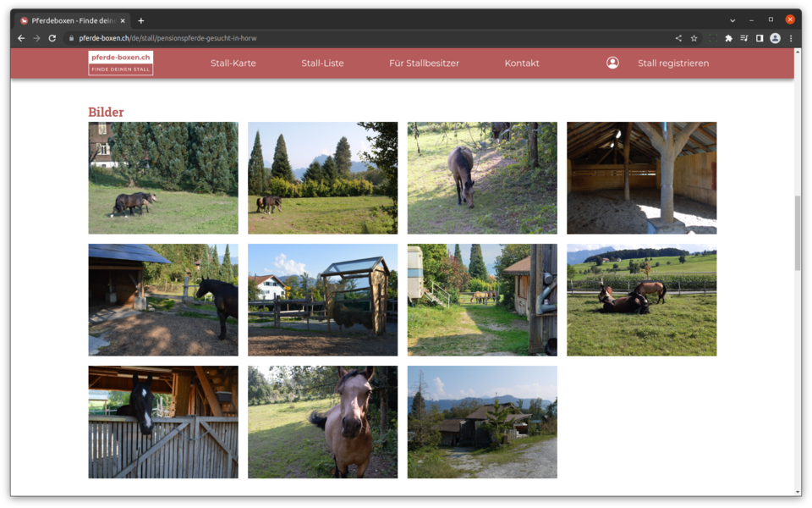This screenshot has height=508, width=812.
Task: Open photo of grass path beside trailer
Action: point(482,300)
